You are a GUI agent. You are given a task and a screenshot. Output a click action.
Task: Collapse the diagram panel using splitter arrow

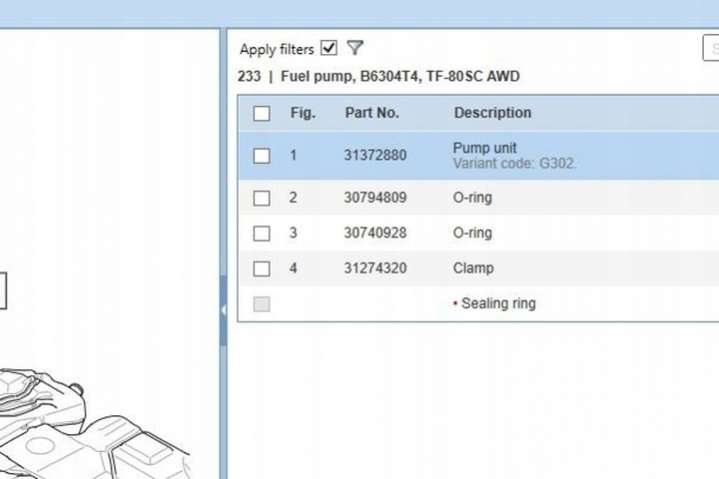coord(223,310)
